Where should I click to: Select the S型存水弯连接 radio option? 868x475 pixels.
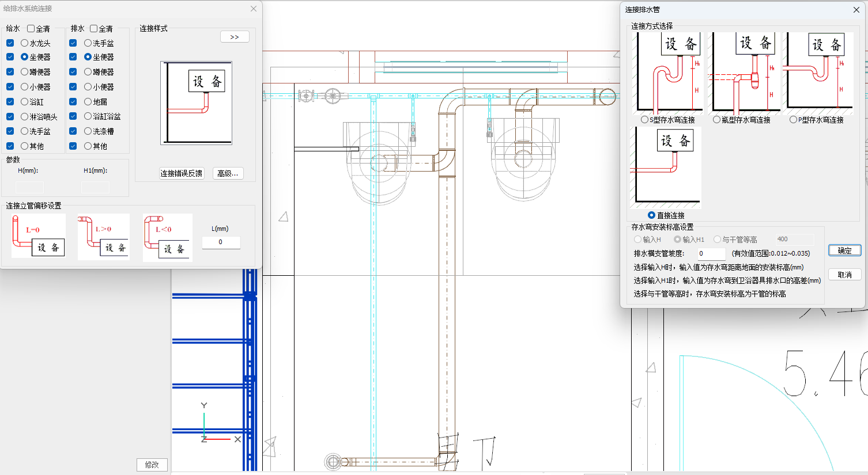[x=644, y=120]
